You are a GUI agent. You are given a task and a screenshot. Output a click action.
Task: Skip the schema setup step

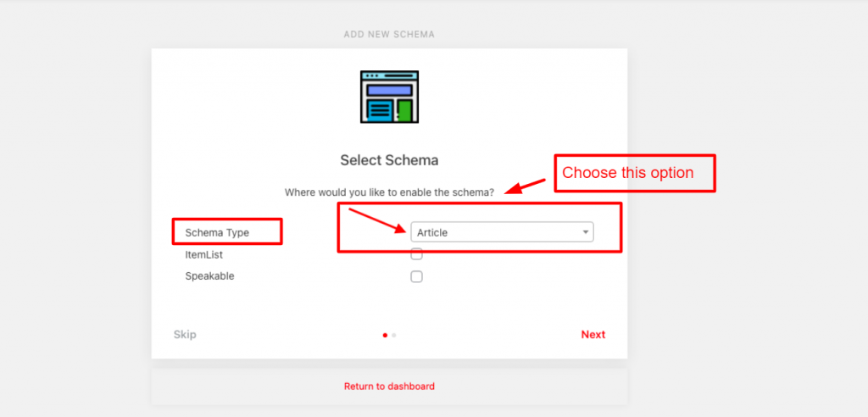[185, 335]
